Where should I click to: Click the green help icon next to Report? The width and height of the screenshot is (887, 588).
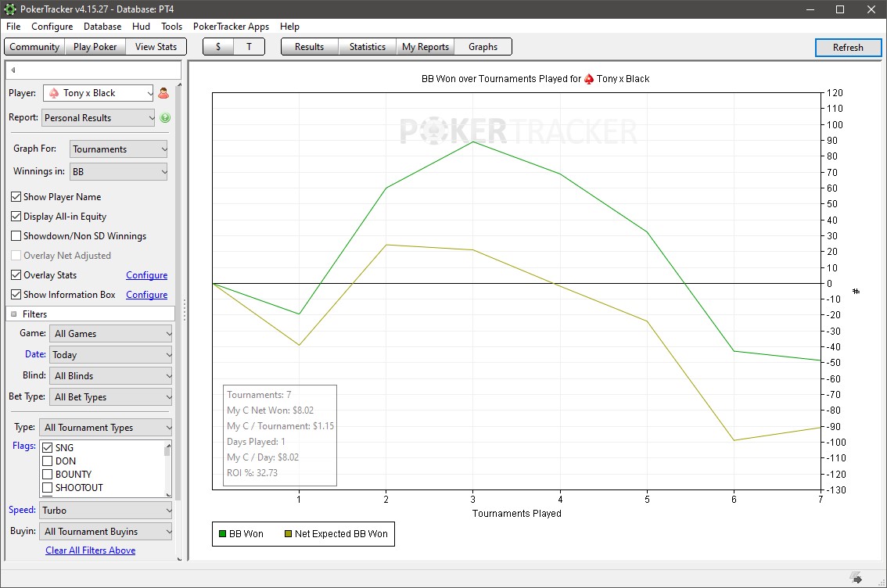[x=165, y=118]
